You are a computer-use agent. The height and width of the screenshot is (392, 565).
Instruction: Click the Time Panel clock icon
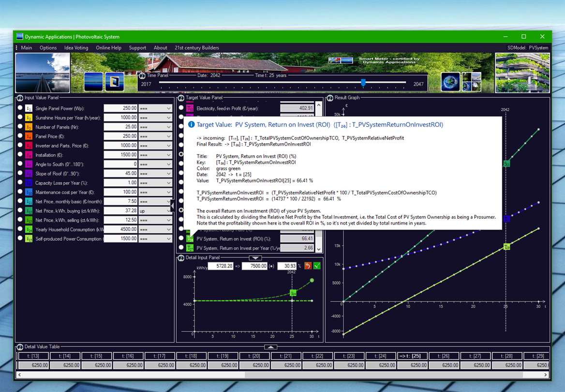pyautogui.click(x=142, y=75)
